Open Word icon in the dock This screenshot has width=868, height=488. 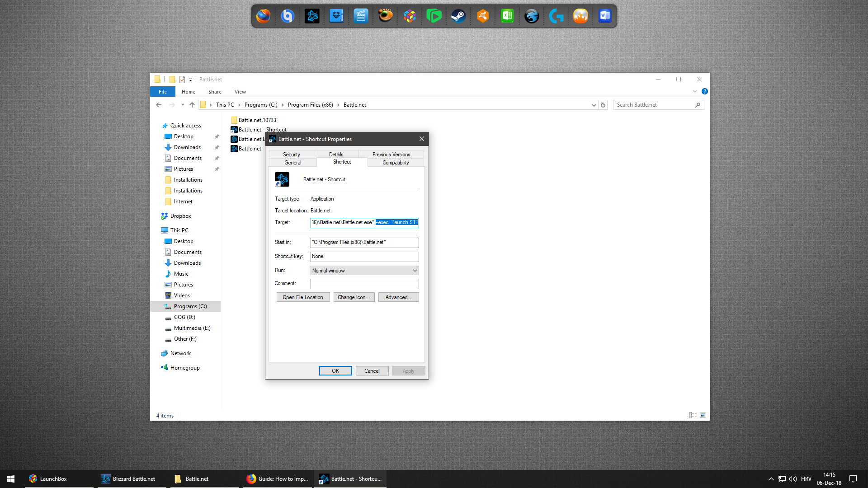pos(605,16)
